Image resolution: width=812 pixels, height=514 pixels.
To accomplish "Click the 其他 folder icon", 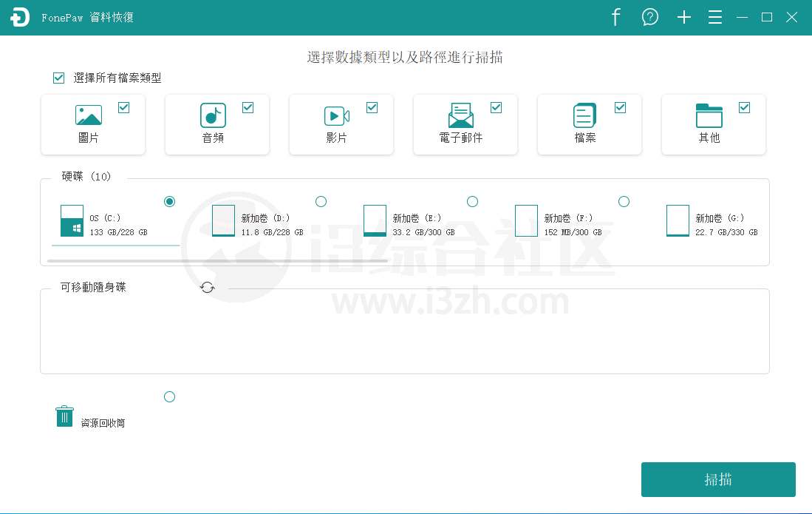I will point(709,115).
